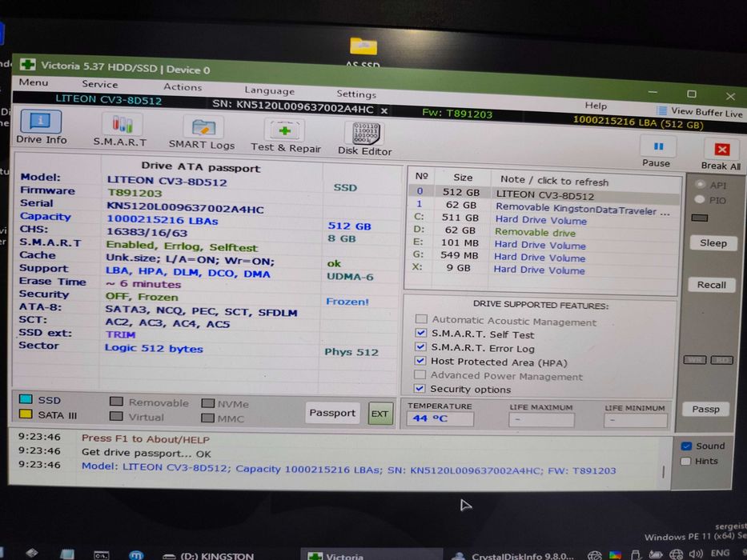Click the Sleep button
This screenshot has width=747, height=560.
tap(713, 243)
